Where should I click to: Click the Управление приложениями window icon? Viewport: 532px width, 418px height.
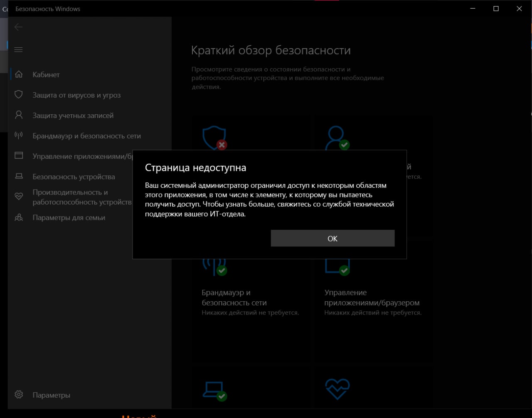coord(19,156)
